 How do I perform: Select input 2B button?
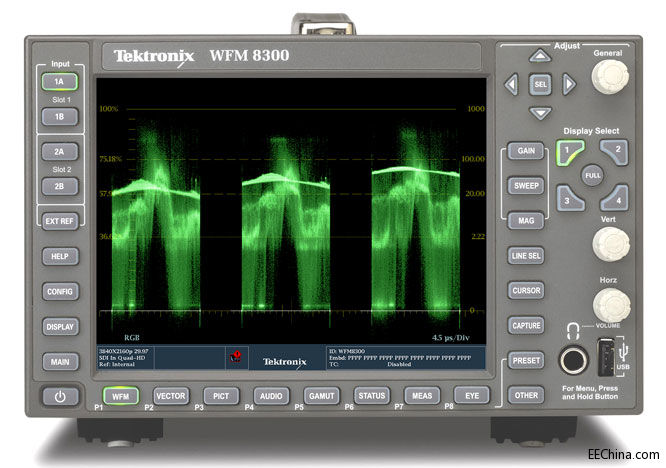point(59,186)
